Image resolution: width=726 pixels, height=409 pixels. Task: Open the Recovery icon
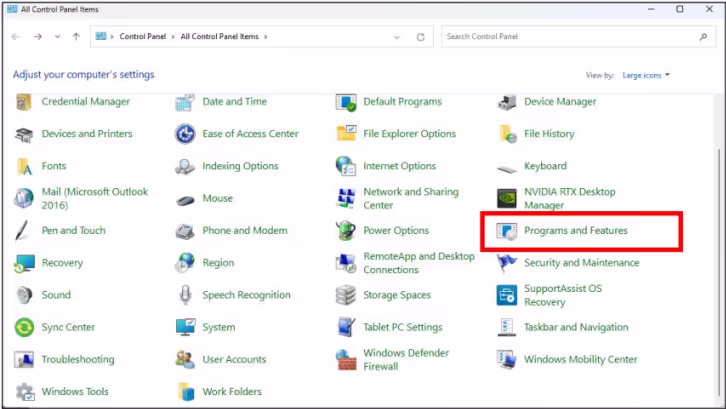24,263
